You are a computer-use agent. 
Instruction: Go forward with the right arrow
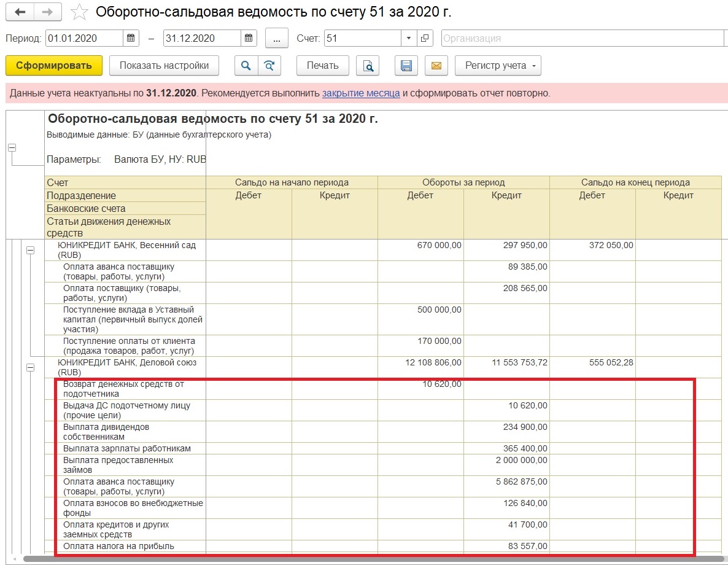pyautogui.click(x=47, y=12)
